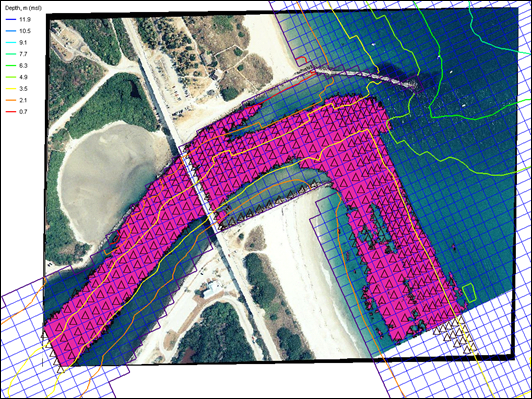Click the yellow 3.5 depth legend line
Screen dimensions: 532x399
pyautogui.click(x=11, y=89)
